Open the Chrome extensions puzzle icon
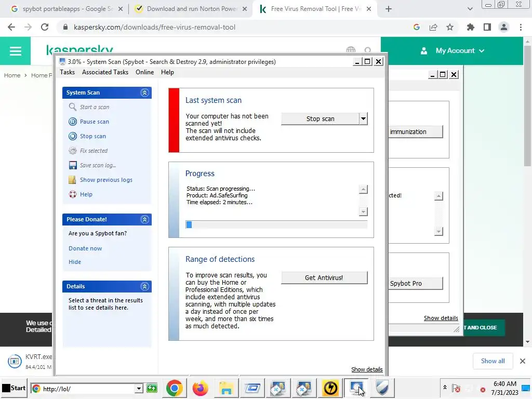This screenshot has height=399, width=532. (x=471, y=27)
